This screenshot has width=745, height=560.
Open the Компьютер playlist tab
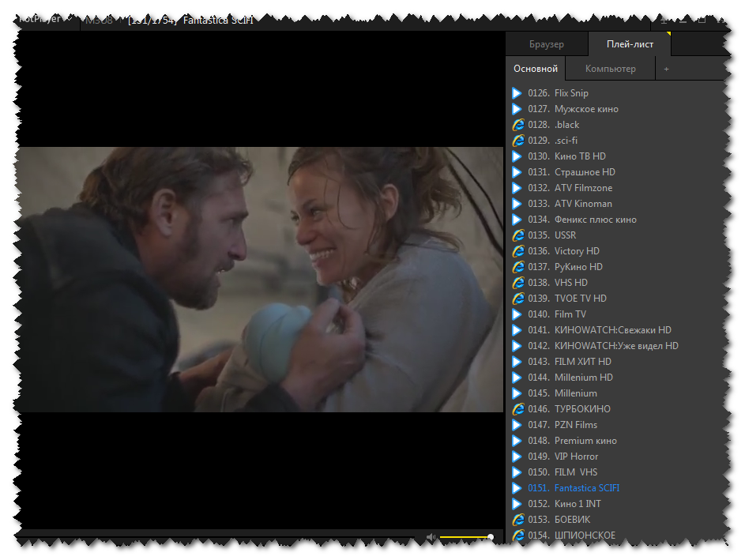coord(610,69)
